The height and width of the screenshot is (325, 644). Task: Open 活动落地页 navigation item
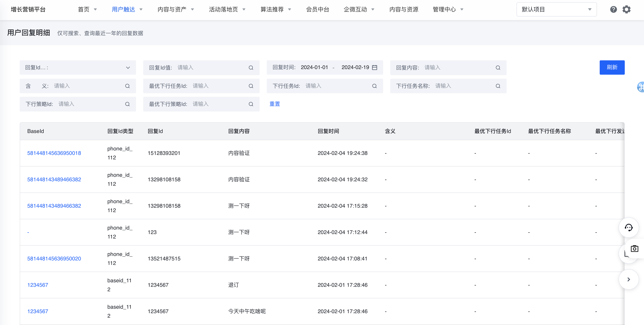point(224,9)
